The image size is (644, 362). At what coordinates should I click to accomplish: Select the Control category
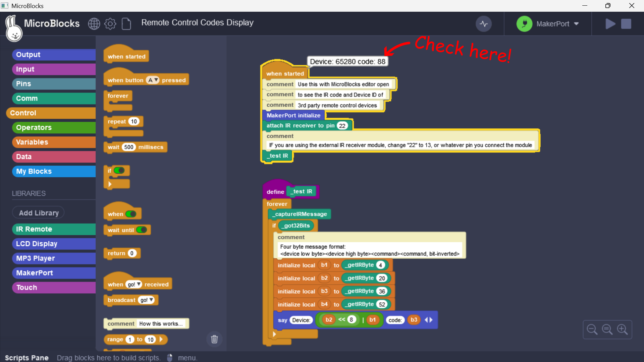pyautogui.click(x=51, y=113)
